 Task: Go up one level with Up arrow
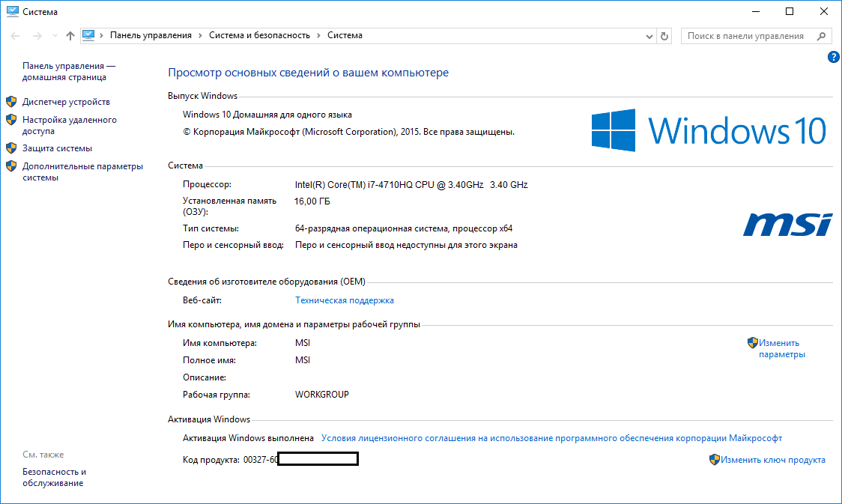(x=70, y=36)
